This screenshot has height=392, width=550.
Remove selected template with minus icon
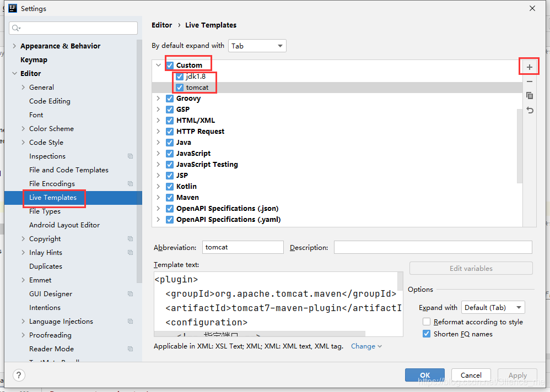(x=529, y=81)
